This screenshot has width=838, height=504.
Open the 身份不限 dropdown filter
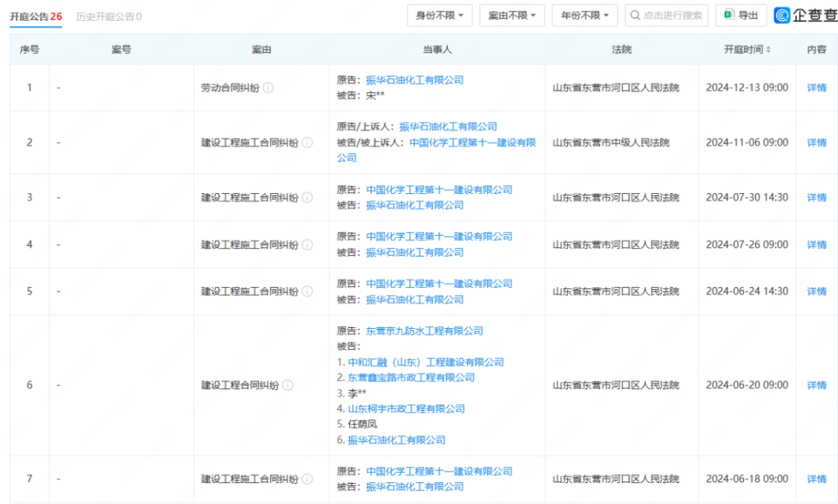click(439, 16)
